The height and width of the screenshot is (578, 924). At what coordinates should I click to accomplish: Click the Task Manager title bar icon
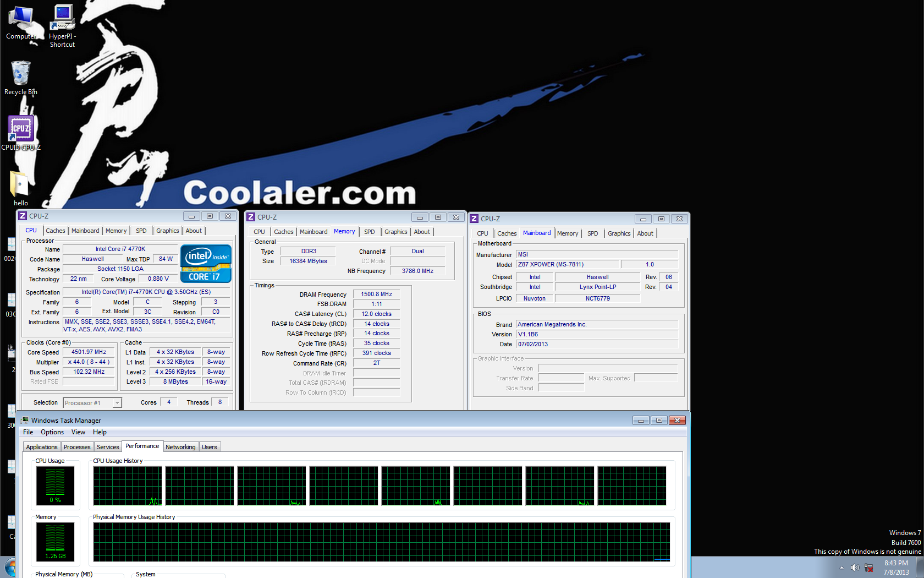coord(25,420)
